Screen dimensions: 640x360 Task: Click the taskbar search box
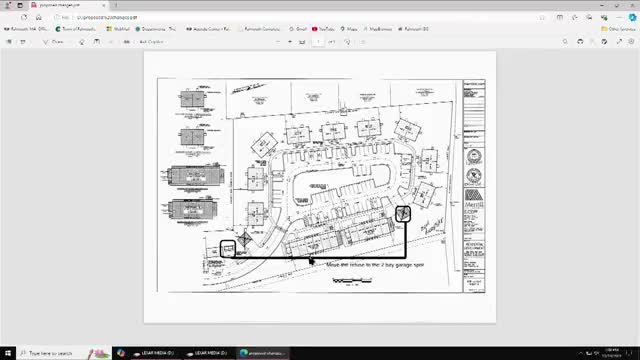click(63, 353)
